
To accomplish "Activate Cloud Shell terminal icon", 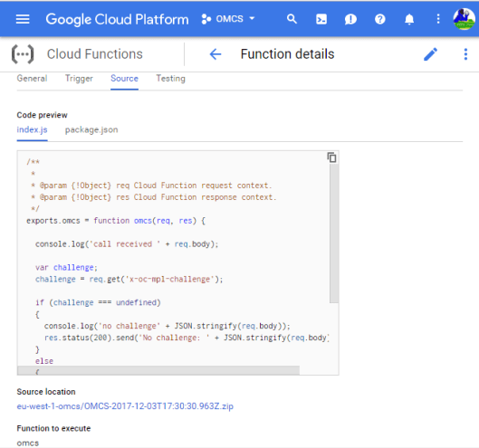I will (x=321, y=19).
